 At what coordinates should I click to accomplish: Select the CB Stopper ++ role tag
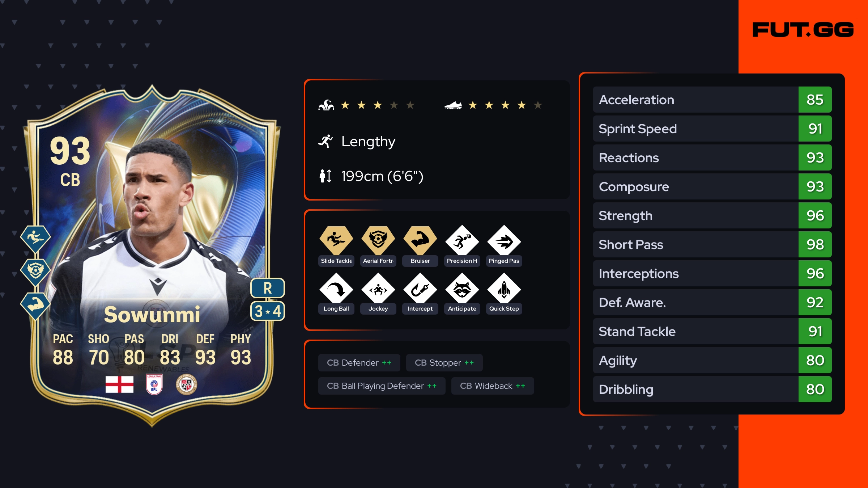pos(444,363)
